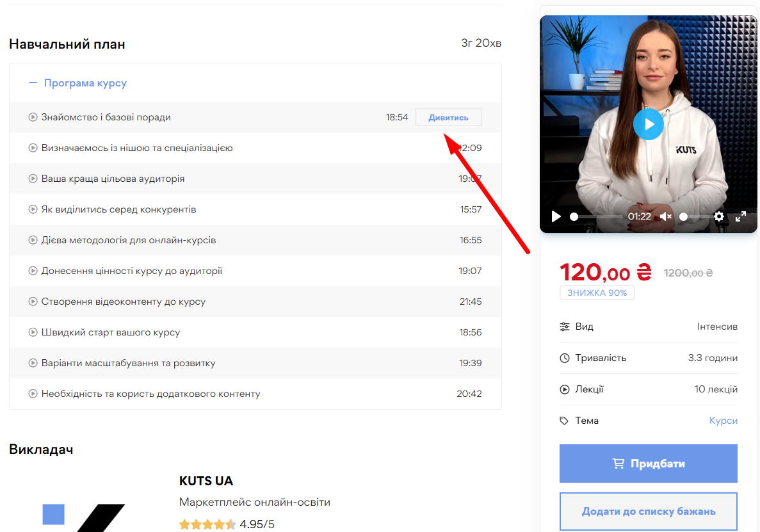
Task: Click the blue play button on video
Action: click(648, 124)
